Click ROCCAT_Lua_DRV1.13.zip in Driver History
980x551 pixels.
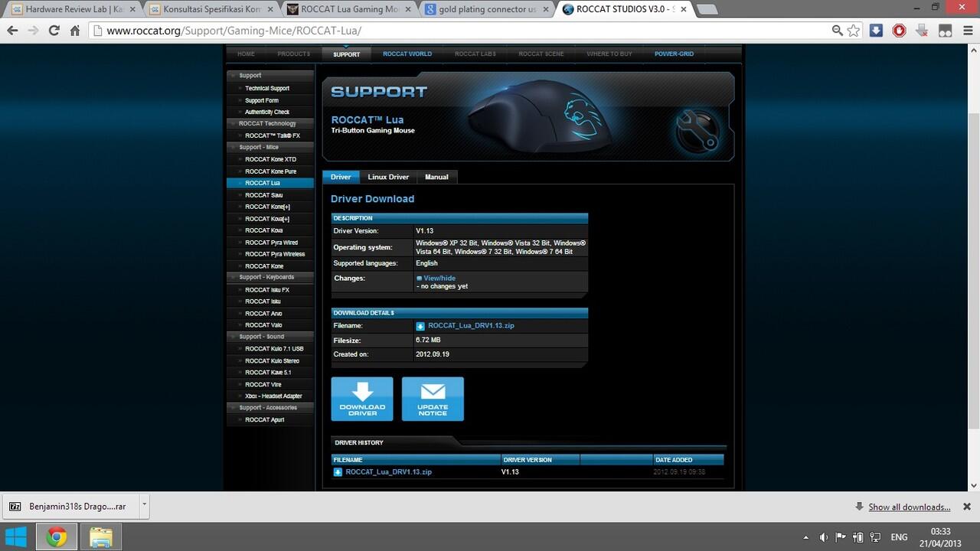tap(388, 472)
